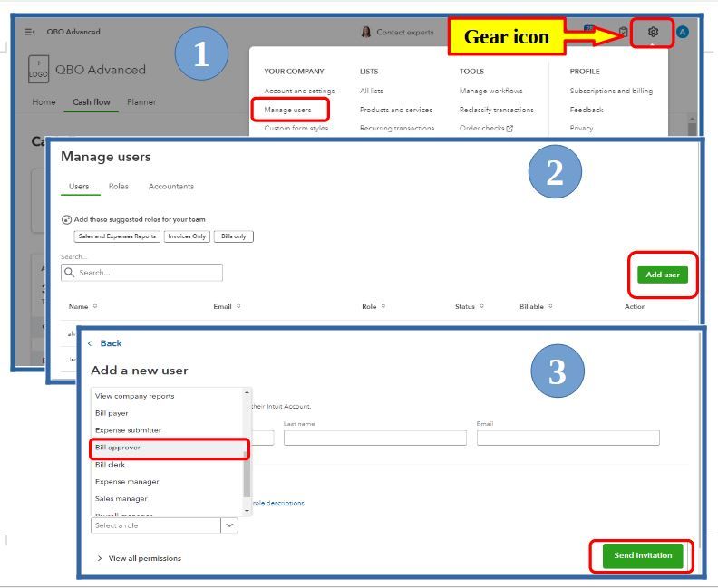Go Back from Add a new user
Image resolution: width=718 pixels, height=588 pixels.
(x=105, y=343)
